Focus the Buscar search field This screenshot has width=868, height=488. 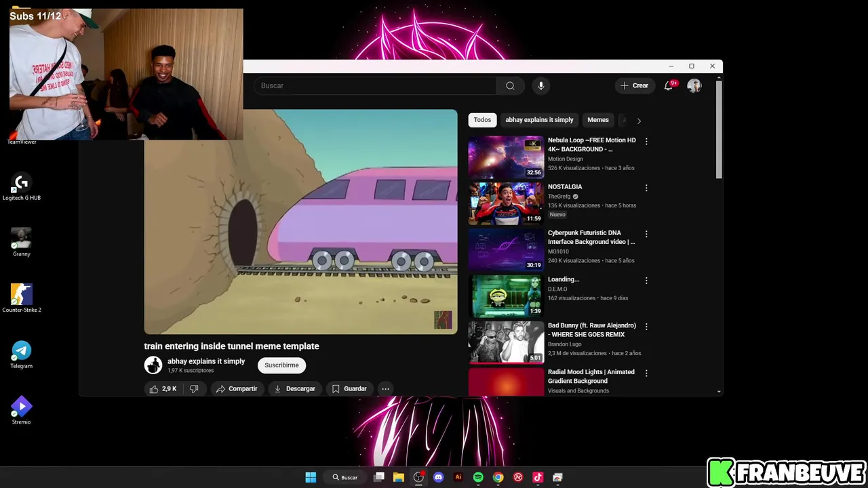[375, 85]
